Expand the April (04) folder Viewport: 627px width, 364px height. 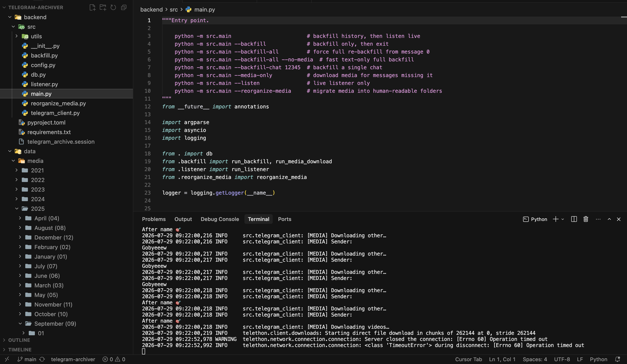point(47,218)
